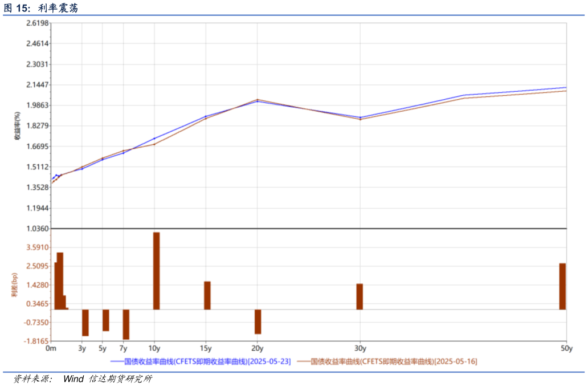Click the positive spread bar at 15y
588x386 pixels.
point(207,295)
